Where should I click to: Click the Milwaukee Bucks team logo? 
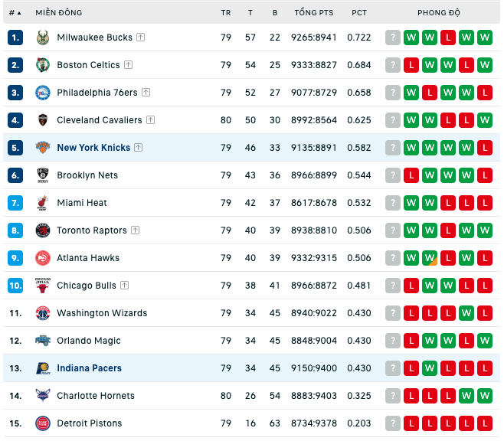43,38
